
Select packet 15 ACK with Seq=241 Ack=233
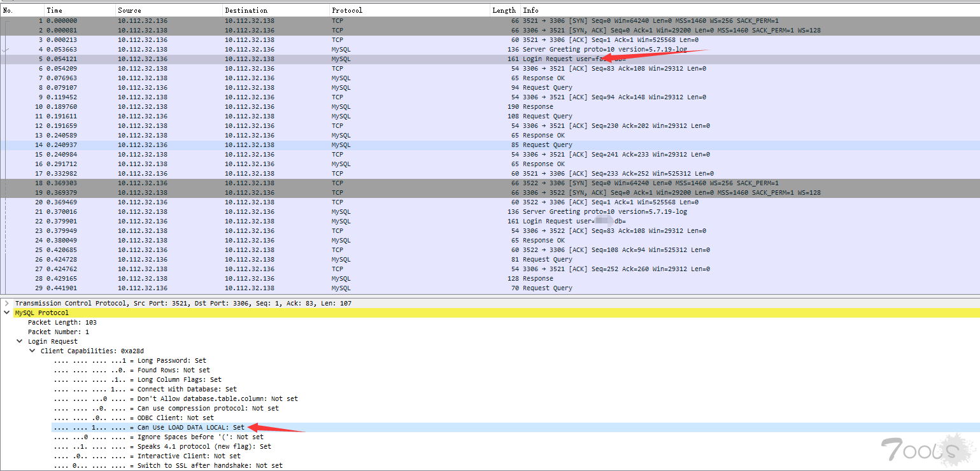tap(490, 154)
